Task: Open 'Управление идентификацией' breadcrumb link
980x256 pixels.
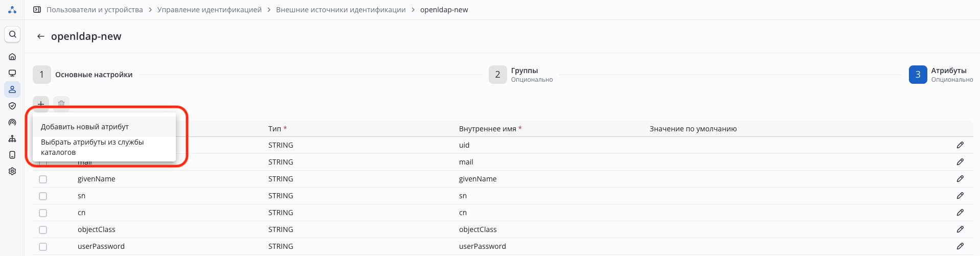Action: click(x=209, y=10)
